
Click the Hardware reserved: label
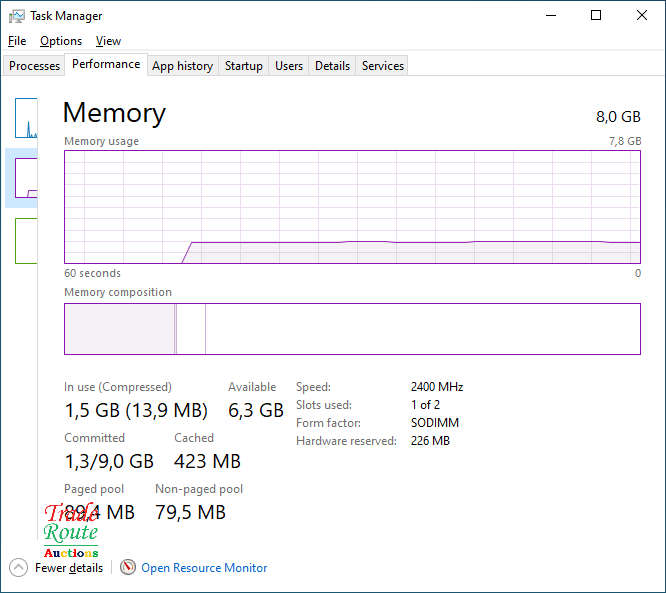pyautogui.click(x=346, y=441)
